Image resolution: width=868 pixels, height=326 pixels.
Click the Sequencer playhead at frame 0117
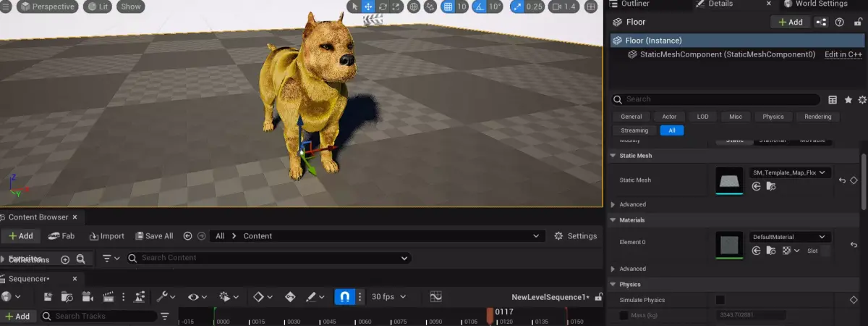point(490,317)
